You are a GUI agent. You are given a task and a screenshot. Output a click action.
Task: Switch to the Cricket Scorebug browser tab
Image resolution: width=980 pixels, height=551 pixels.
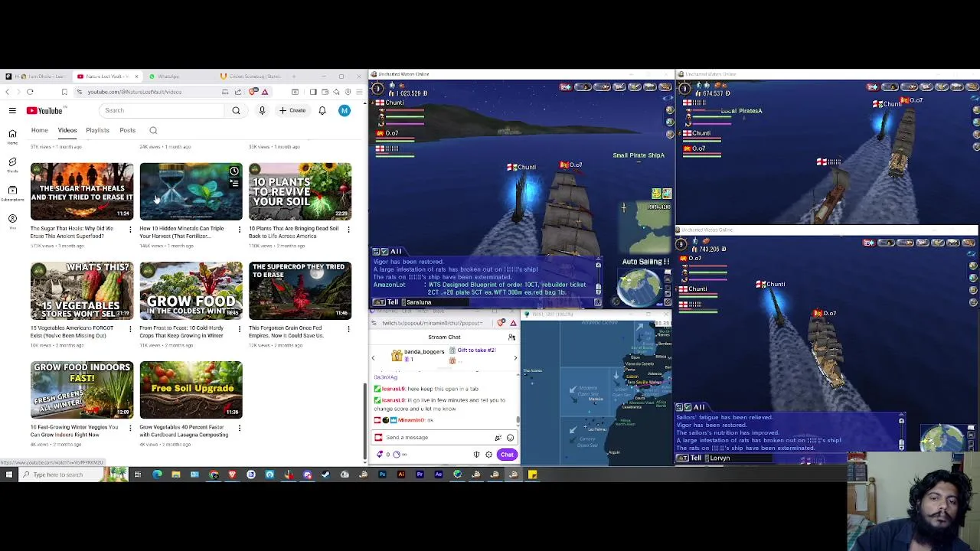click(x=252, y=77)
